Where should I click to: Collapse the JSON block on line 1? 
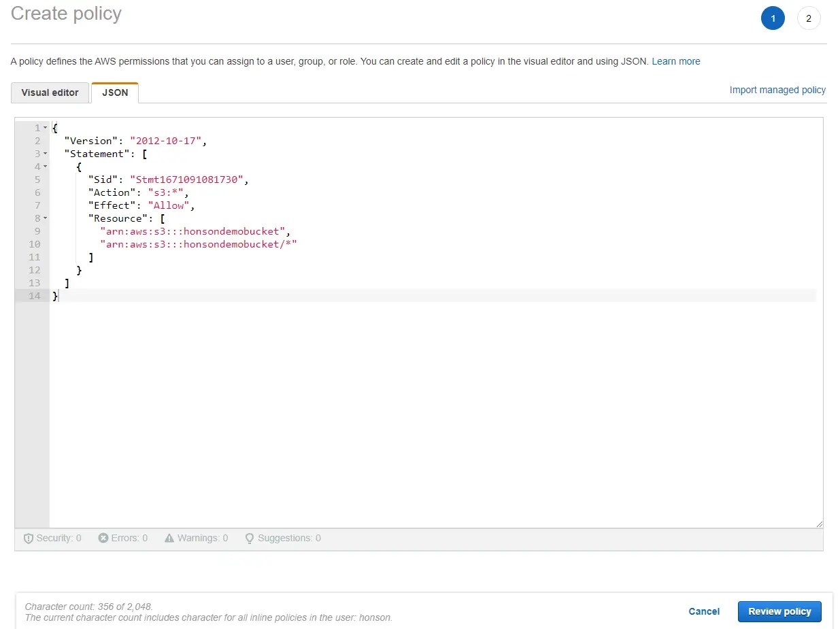point(46,127)
